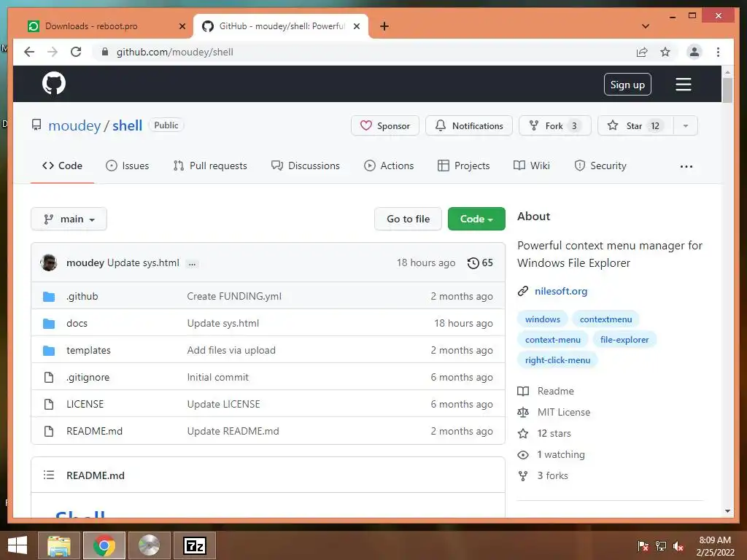Open the GitHub hamburger menu
This screenshot has width=747, height=560.
(x=683, y=85)
